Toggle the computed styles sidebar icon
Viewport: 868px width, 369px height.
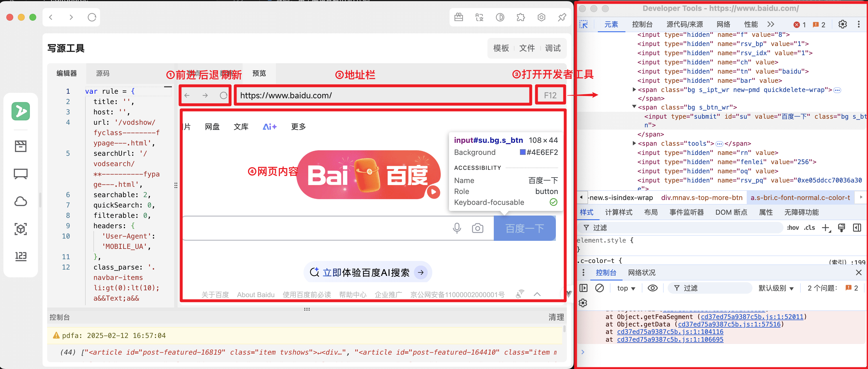pos(857,228)
